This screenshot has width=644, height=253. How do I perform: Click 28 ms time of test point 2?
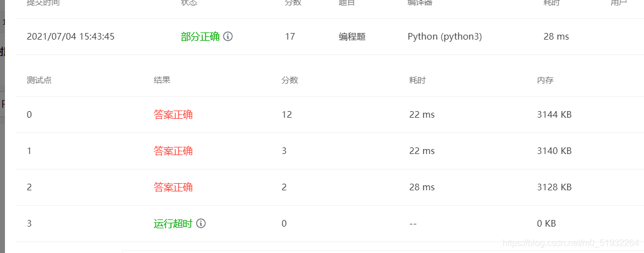pyautogui.click(x=422, y=188)
